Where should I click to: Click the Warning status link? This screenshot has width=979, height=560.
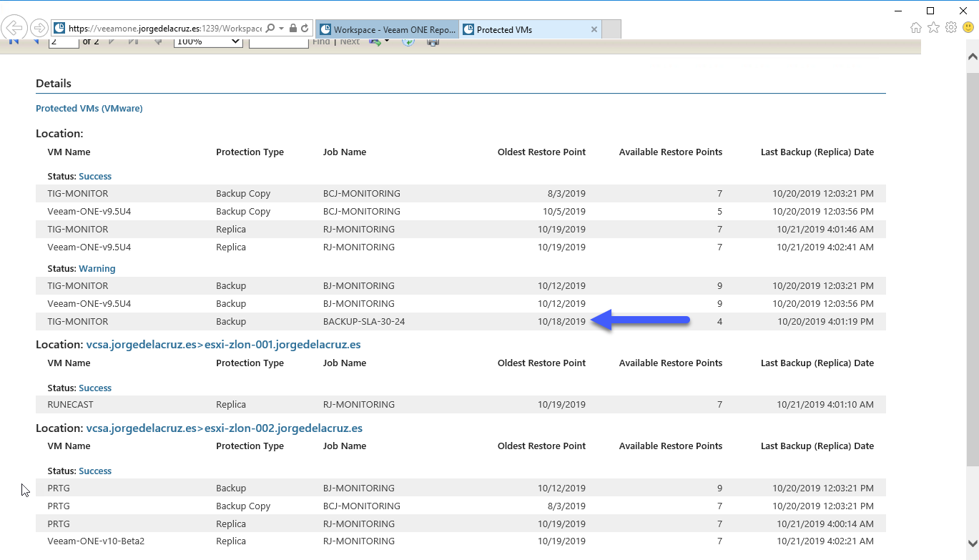pos(97,269)
